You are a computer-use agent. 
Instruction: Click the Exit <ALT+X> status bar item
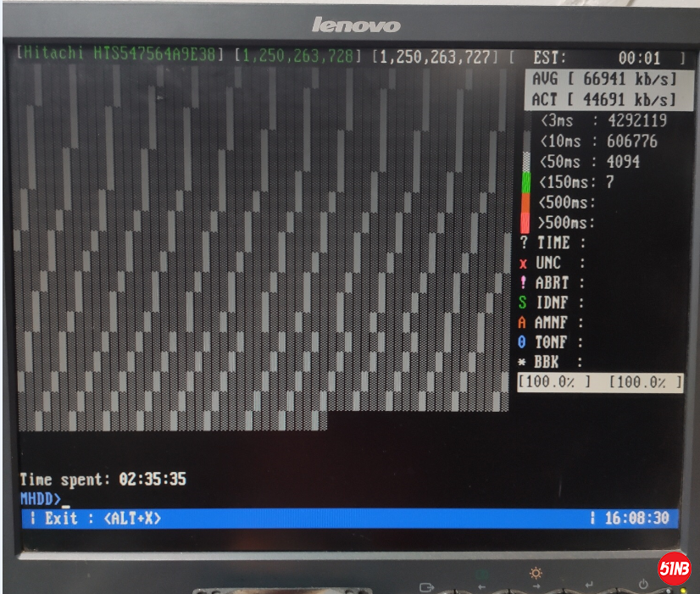pos(103,519)
